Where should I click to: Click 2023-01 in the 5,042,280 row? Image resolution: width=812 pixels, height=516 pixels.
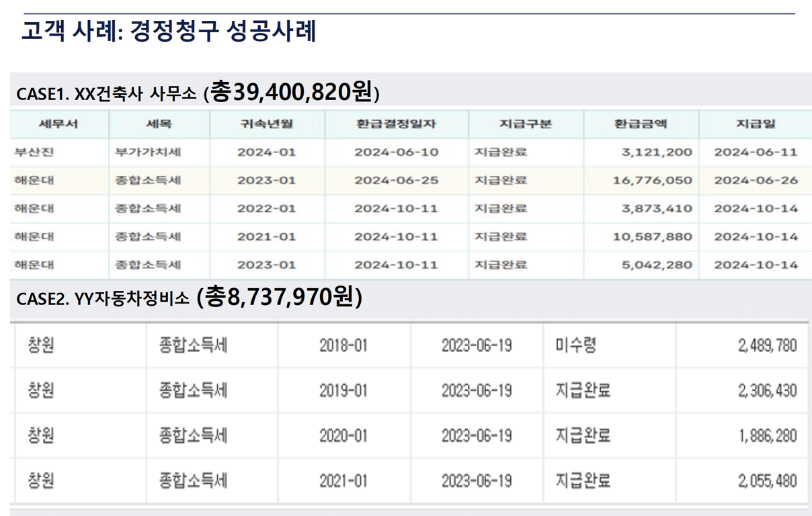267,265
